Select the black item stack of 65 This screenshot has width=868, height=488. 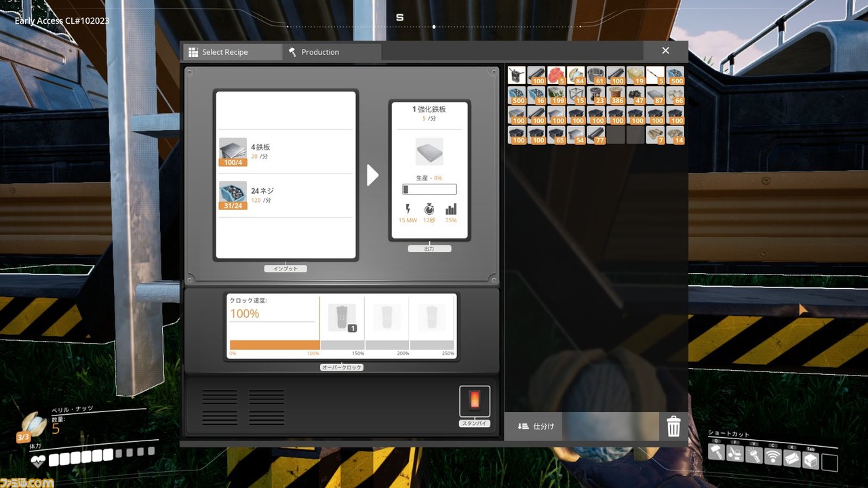(x=557, y=134)
